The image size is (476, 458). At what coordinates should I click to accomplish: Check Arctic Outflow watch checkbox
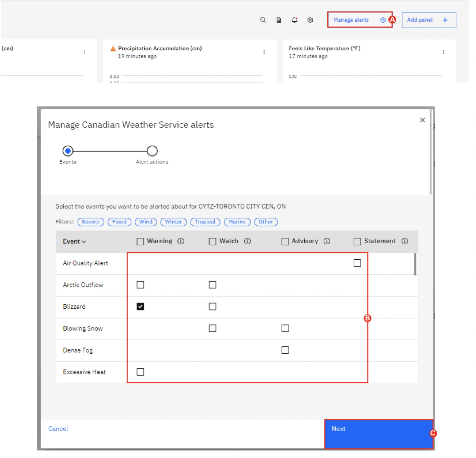[212, 285]
